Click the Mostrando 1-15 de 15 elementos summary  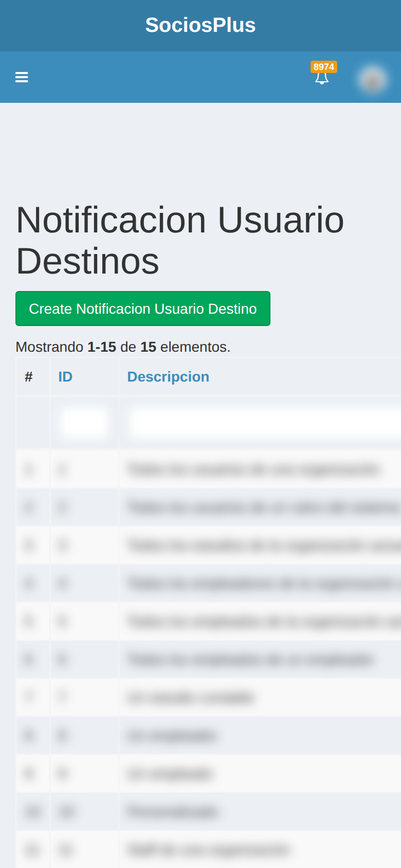coord(123,347)
